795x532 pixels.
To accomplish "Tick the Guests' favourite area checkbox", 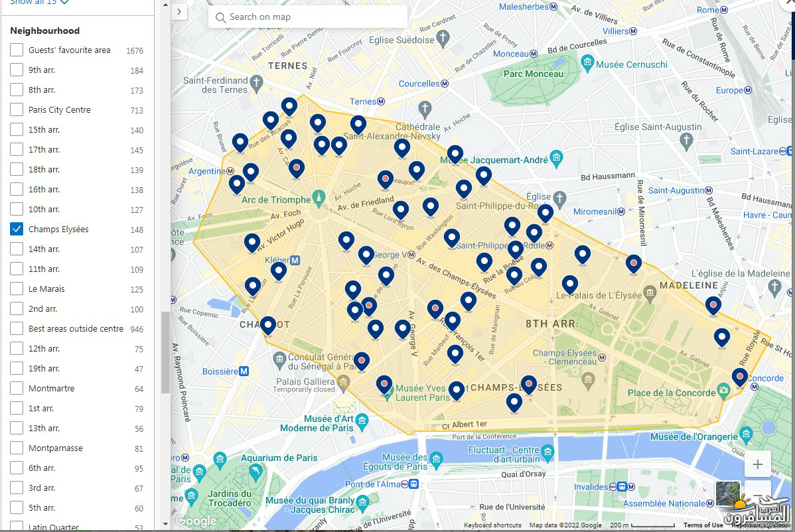I will coord(17,50).
